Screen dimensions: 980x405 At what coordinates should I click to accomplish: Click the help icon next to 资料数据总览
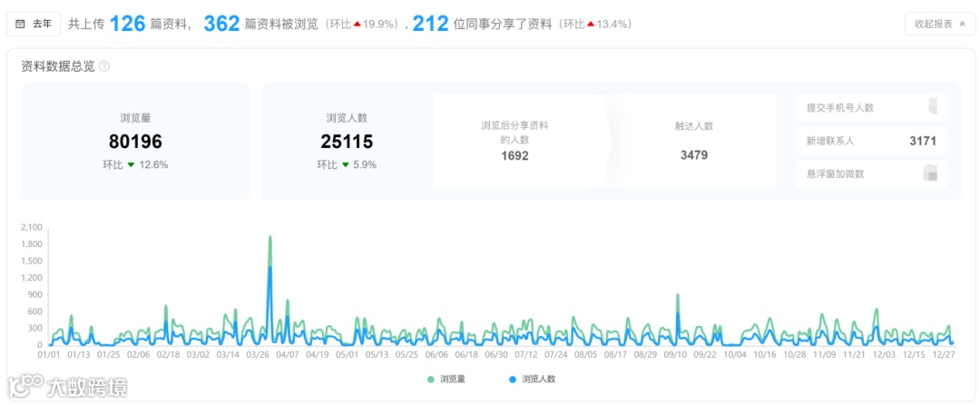[x=104, y=66]
